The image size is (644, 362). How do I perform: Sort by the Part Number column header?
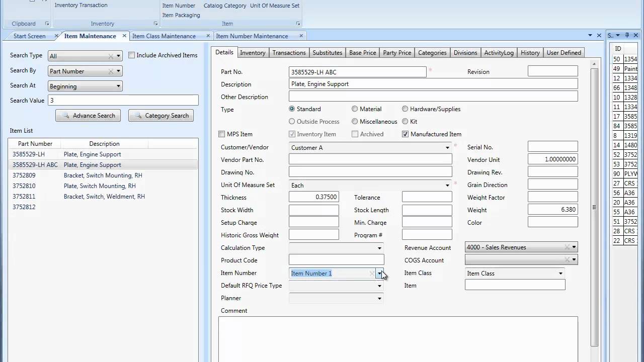35,144
